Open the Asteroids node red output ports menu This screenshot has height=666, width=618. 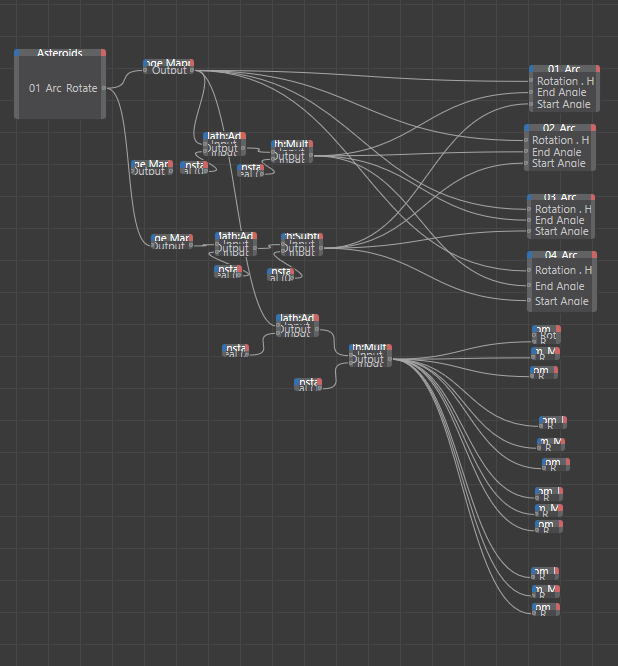coord(103,53)
